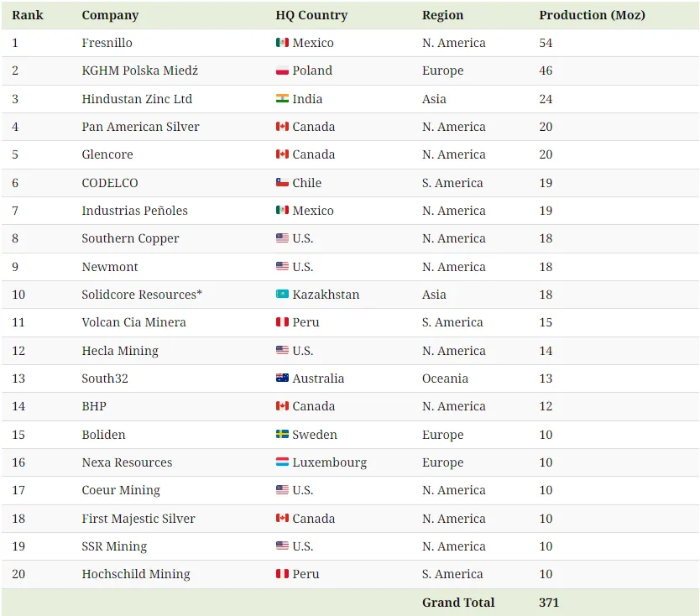Click the Peru flag beside Hochschild Mining
Screen dimensions: 700x616
click(282, 574)
